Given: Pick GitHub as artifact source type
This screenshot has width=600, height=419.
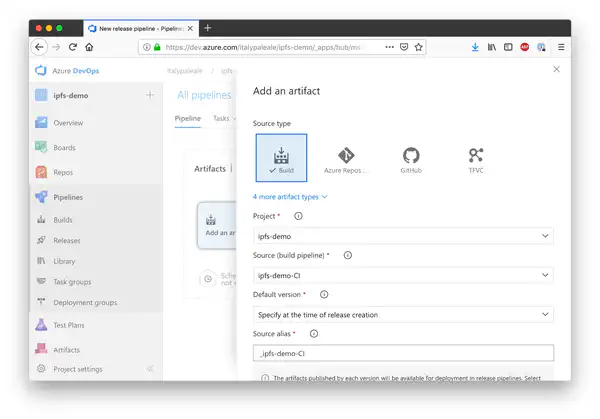Looking at the screenshot, I should tap(411, 159).
